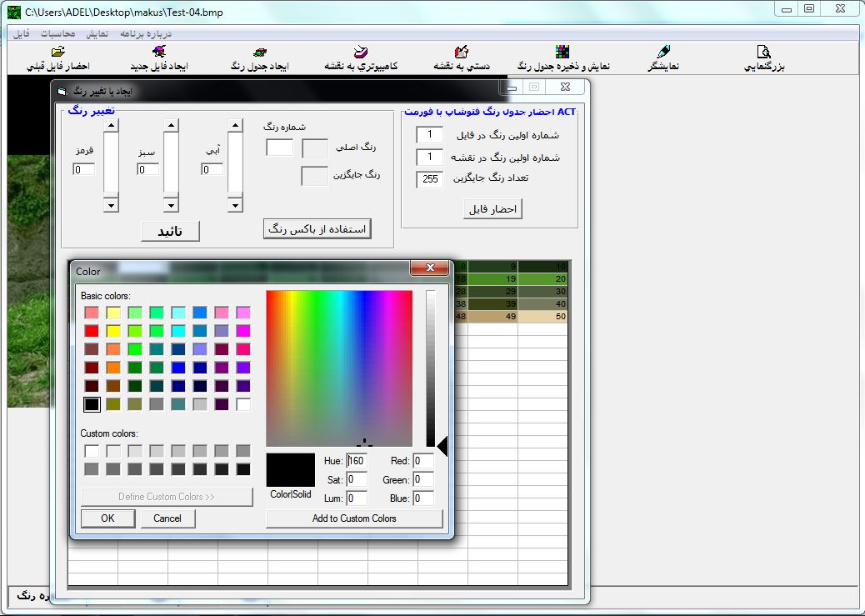Open the 'محاسبات' menu
This screenshot has height=616, width=865.
click(x=57, y=34)
